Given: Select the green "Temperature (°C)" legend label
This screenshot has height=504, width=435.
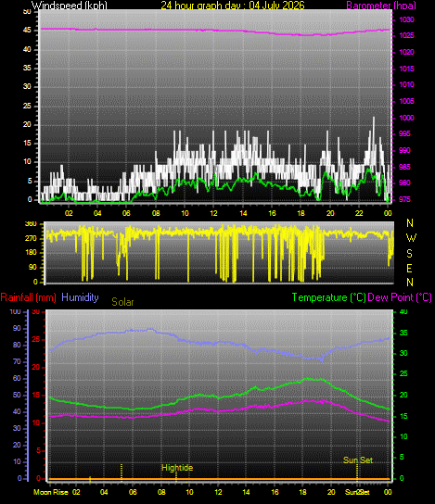Looking at the screenshot, I should pyautogui.click(x=329, y=297).
